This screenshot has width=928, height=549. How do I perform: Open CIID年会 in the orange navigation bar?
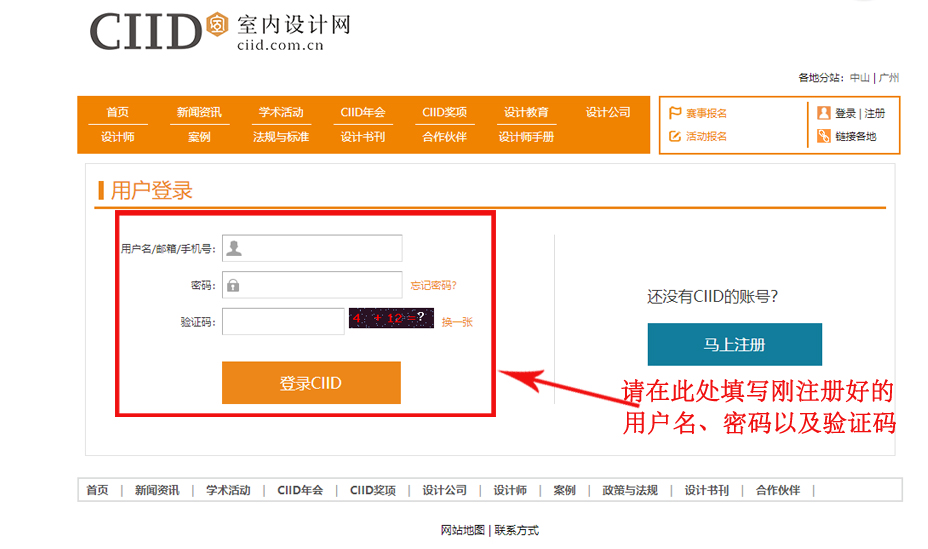tap(362, 112)
